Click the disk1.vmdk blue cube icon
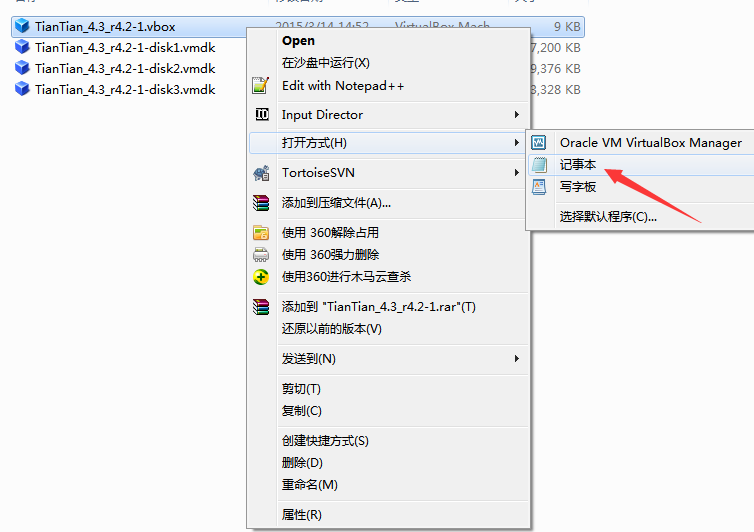This screenshot has width=754, height=532. (22, 47)
